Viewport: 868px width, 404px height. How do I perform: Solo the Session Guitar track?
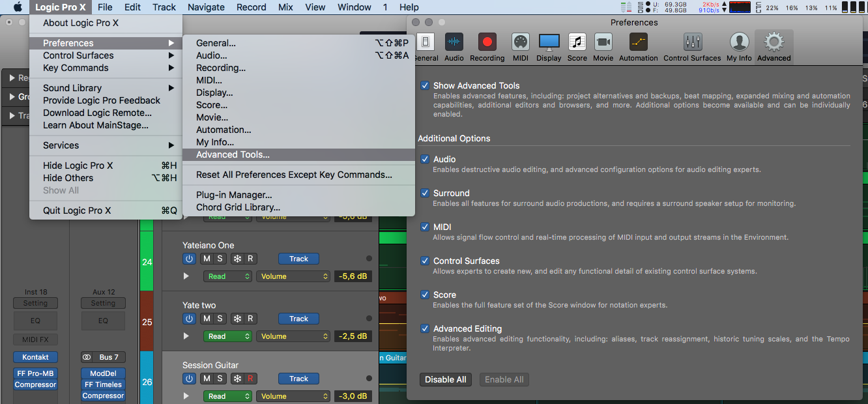[x=220, y=379]
